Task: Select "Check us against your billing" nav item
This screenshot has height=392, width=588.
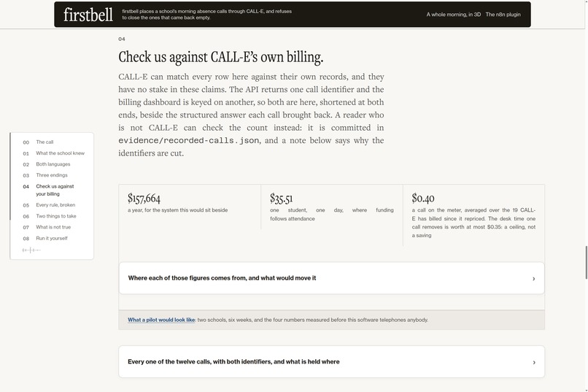Action: point(55,191)
